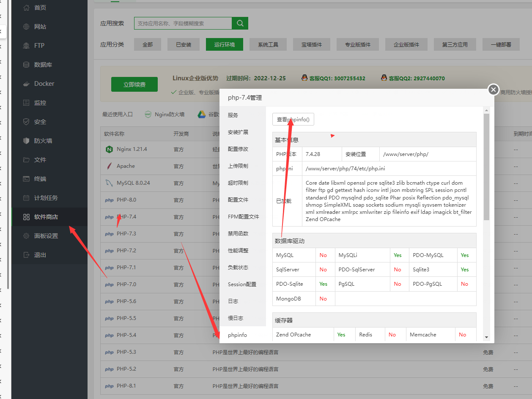Click the 计划任务 schedule icon

click(26, 198)
